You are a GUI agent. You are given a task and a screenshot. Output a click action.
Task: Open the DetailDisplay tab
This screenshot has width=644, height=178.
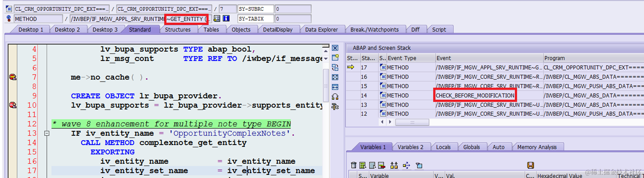click(278, 30)
